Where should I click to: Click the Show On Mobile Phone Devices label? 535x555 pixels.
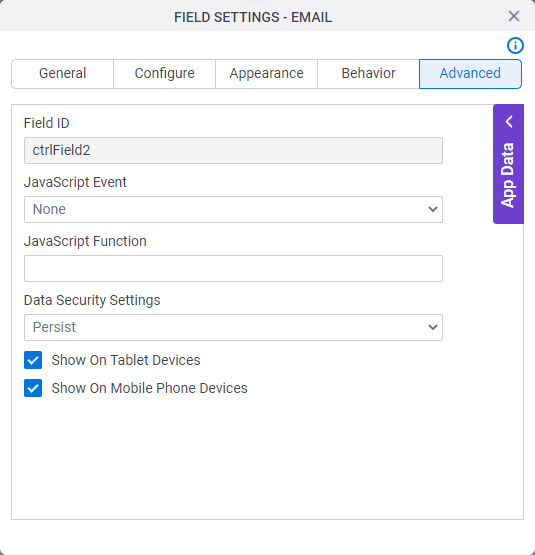click(149, 388)
